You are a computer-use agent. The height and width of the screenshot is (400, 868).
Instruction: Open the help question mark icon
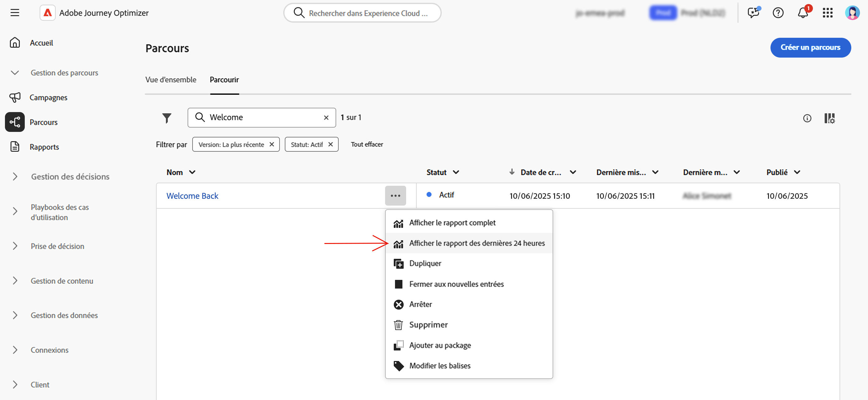click(x=778, y=13)
